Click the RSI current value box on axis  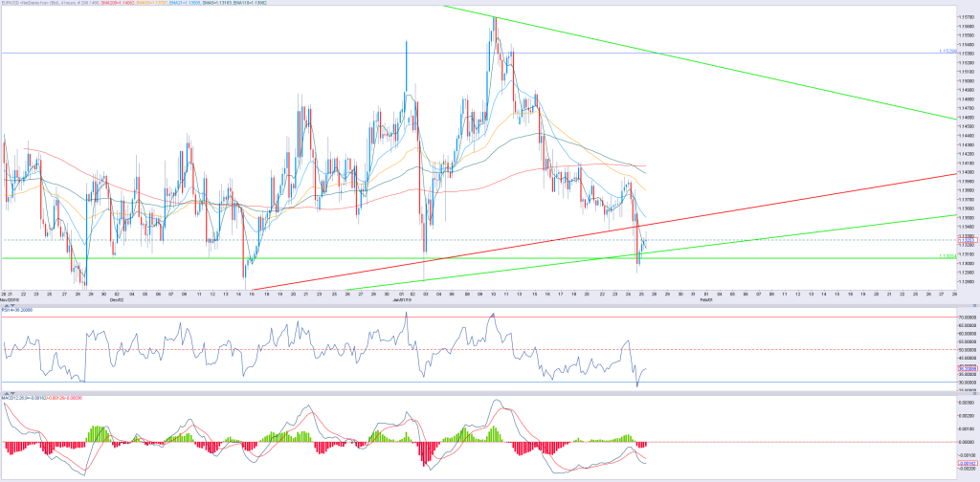967,368
